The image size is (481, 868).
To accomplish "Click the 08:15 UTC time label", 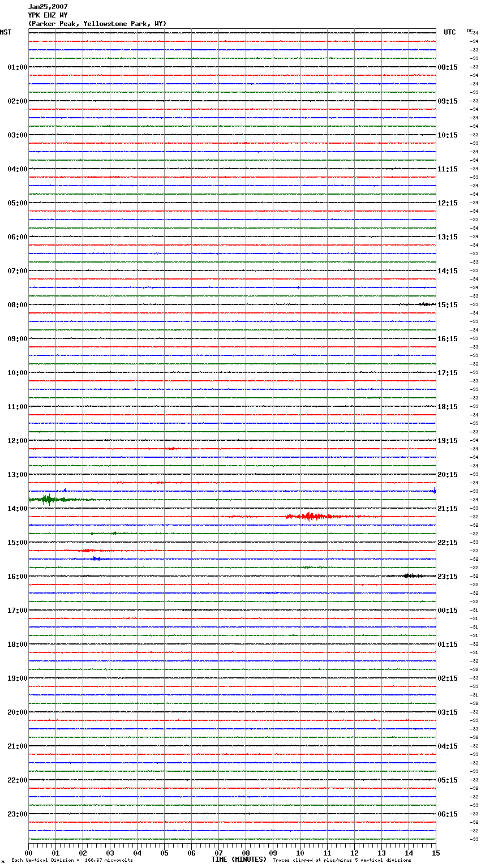I will pyautogui.click(x=448, y=67).
